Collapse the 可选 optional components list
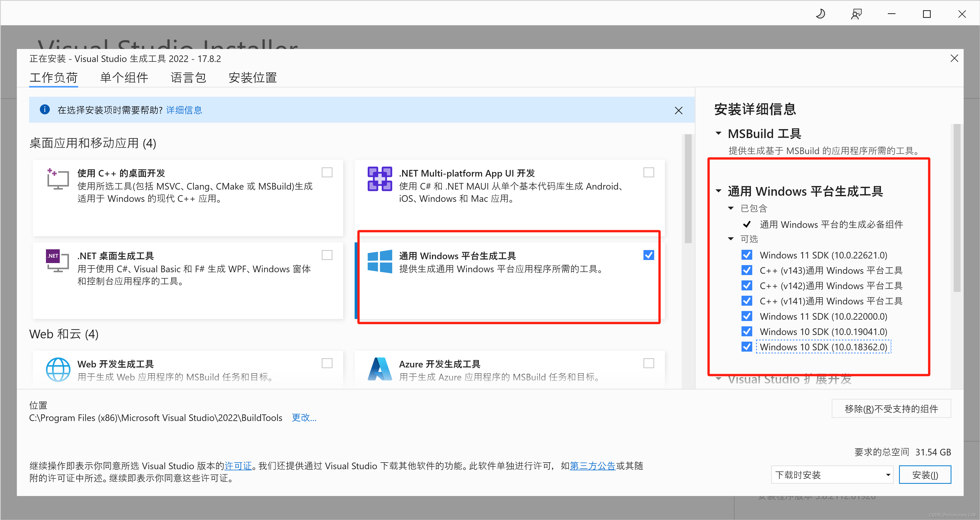980x520 pixels. (x=731, y=239)
